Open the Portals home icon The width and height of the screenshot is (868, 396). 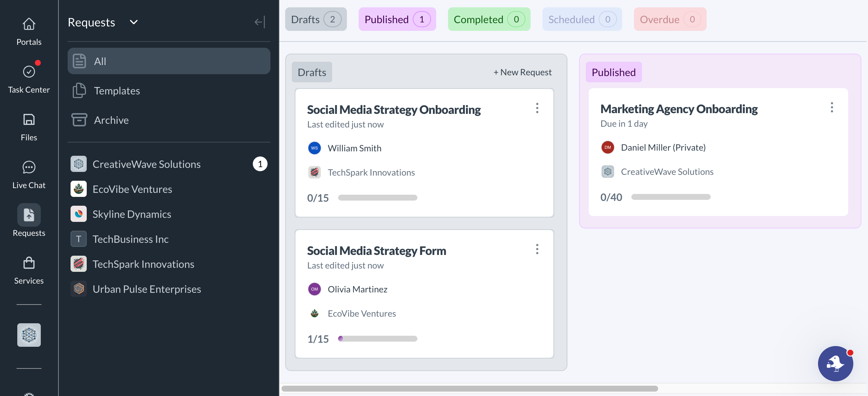click(29, 25)
